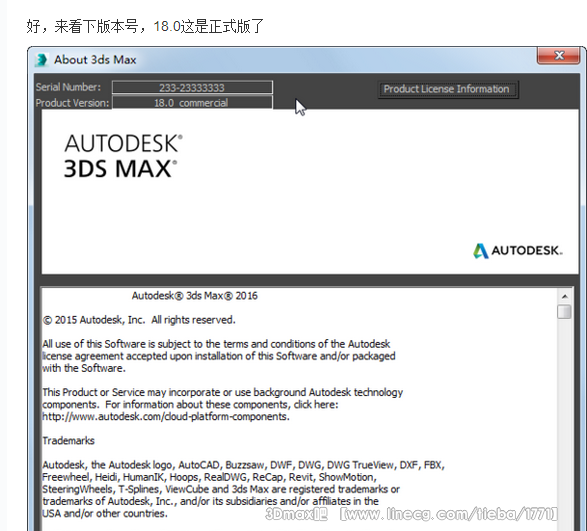Click the 'with the Software.' line

[x=83, y=368]
